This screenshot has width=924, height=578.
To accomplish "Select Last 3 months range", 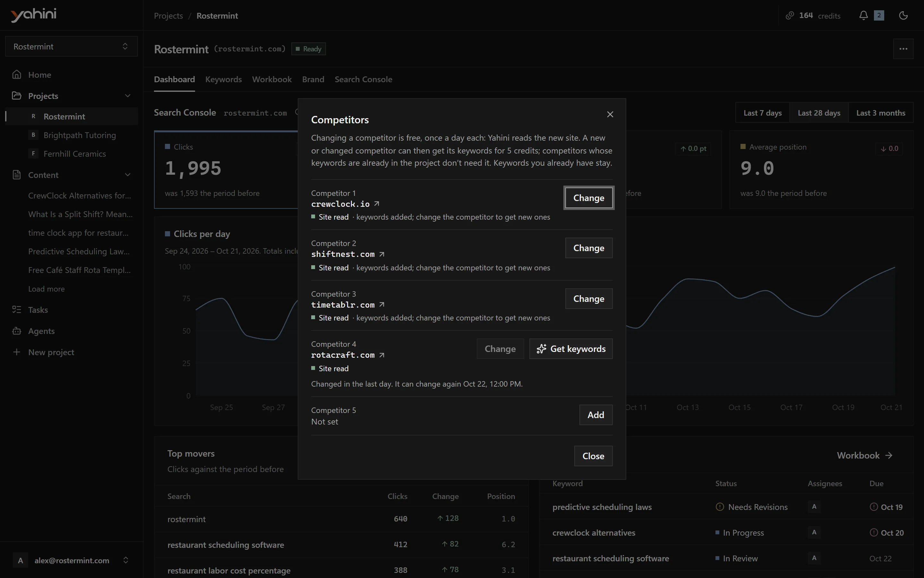I will (880, 113).
